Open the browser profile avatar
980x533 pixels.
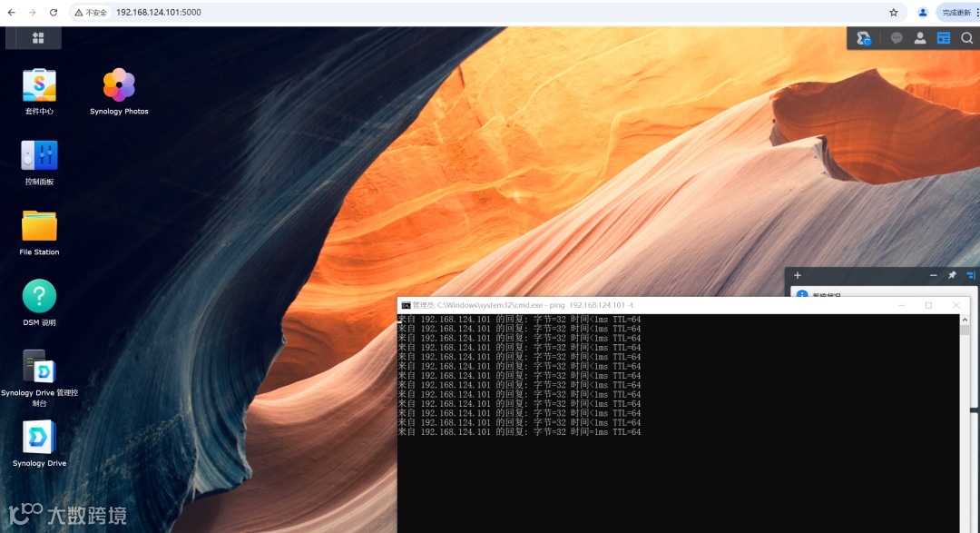tap(923, 13)
